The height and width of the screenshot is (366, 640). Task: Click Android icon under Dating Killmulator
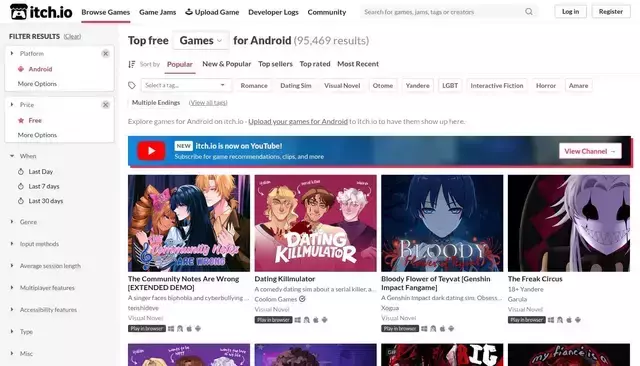coord(324,320)
